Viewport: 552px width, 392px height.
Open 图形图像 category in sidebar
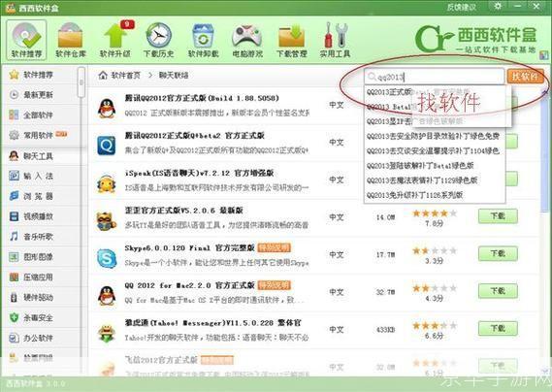click(39, 257)
